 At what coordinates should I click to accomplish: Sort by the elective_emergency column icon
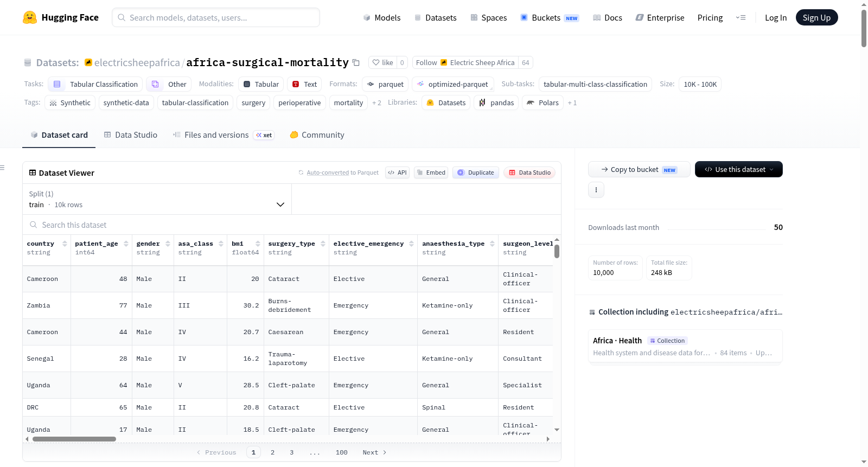[411, 244]
